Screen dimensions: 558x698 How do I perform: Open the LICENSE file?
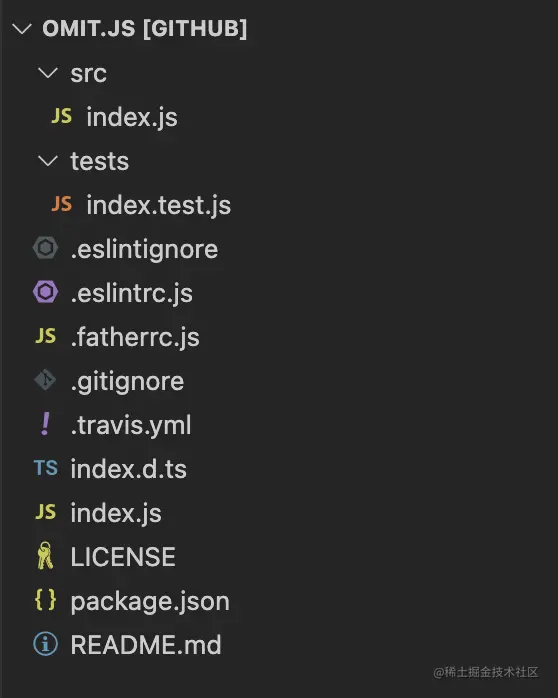123,556
